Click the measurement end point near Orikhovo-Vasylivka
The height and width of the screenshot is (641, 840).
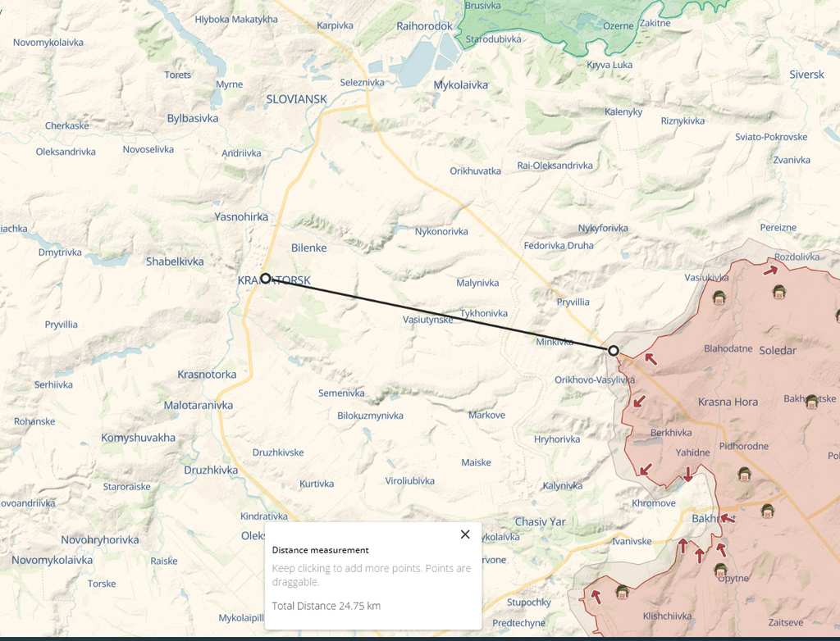click(x=614, y=350)
